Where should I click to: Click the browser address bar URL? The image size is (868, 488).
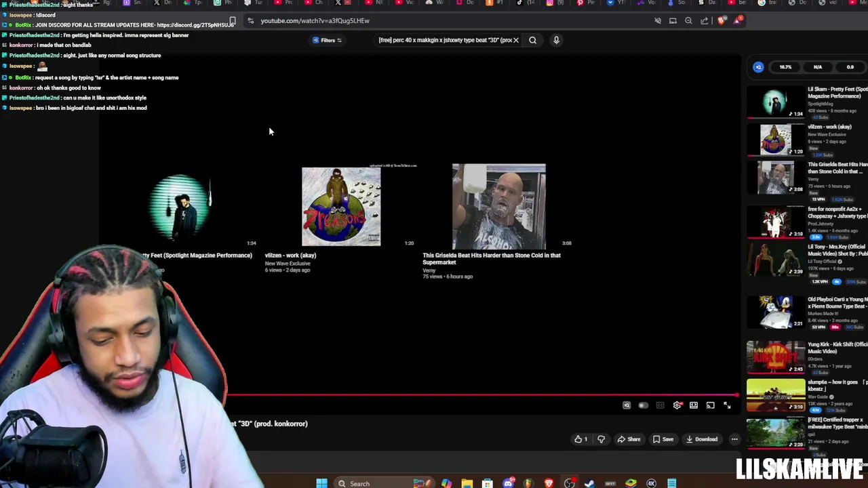click(315, 21)
